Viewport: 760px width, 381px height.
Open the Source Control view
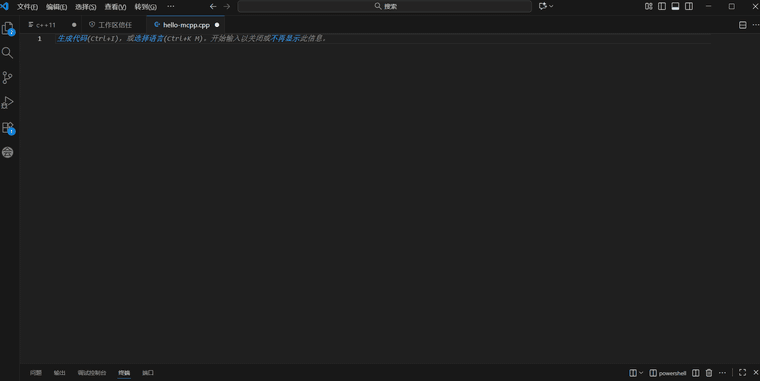coord(7,78)
